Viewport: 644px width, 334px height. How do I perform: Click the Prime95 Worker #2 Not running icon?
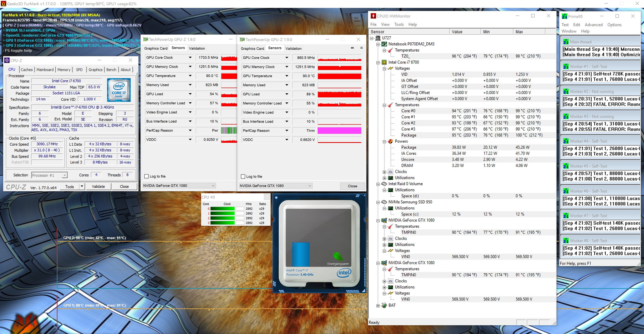(x=566, y=91)
